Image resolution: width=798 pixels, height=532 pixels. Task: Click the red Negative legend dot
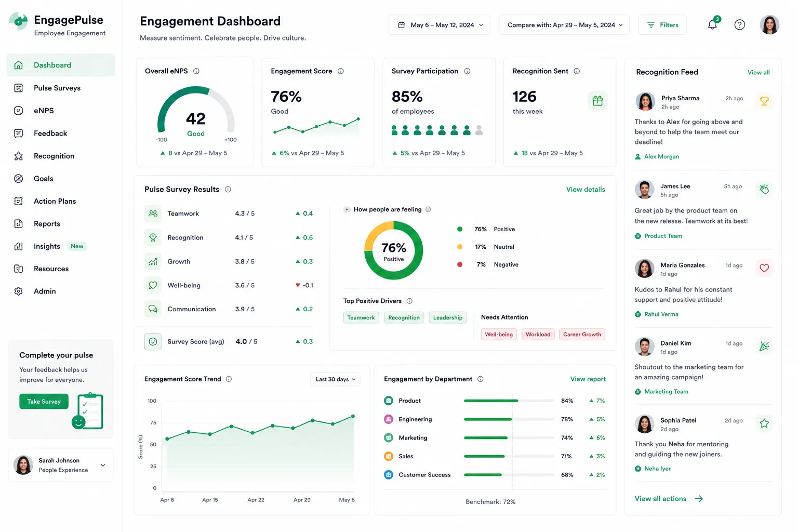tap(460, 264)
